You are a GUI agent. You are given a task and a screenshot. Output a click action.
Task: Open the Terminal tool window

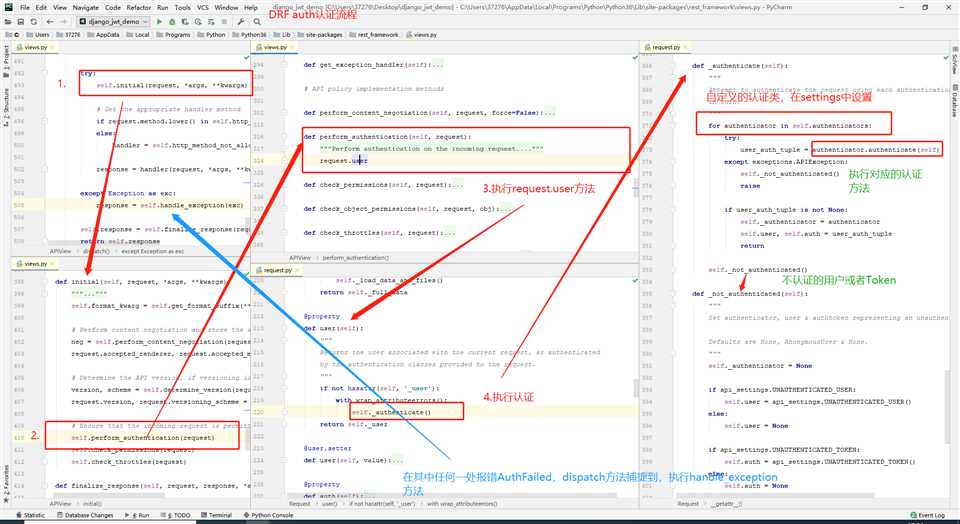click(216, 515)
